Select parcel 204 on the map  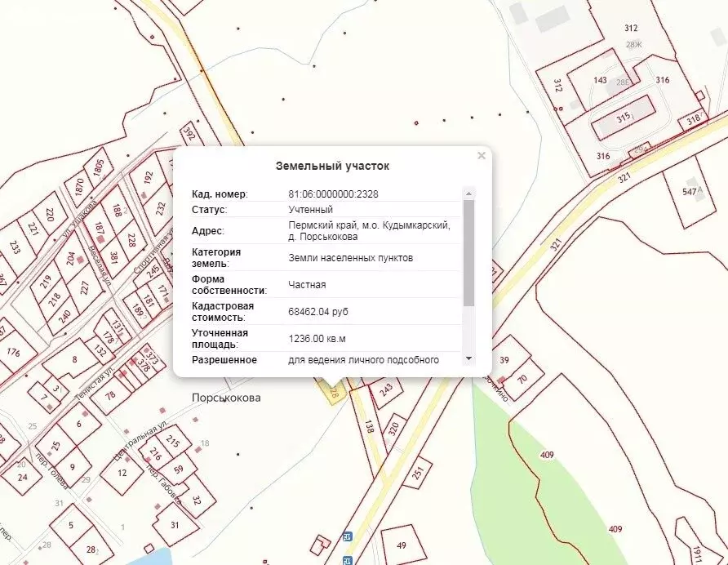point(70,258)
